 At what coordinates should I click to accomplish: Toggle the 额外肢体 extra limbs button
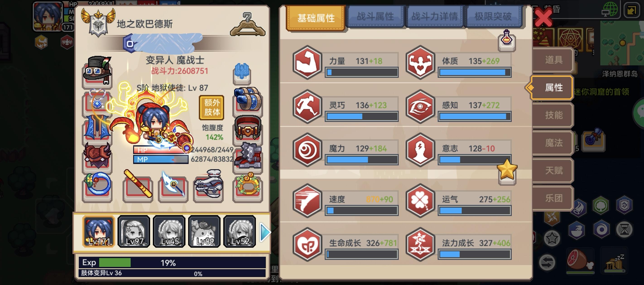(212, 107)
